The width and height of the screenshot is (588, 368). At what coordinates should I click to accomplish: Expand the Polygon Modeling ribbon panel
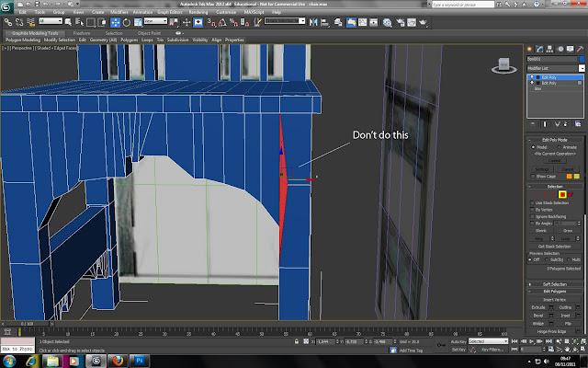[x=23, y=40]
